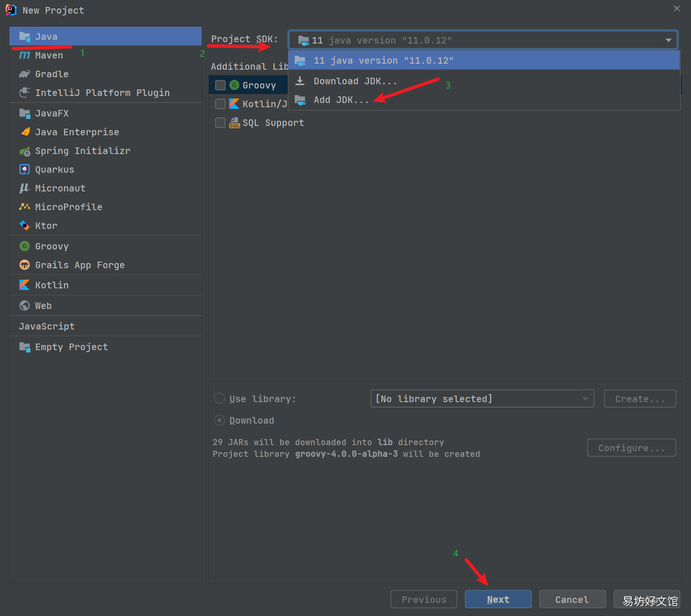Click the Micronaut mu icon
This screenshot has height=616, width=691.
[24, 188]
